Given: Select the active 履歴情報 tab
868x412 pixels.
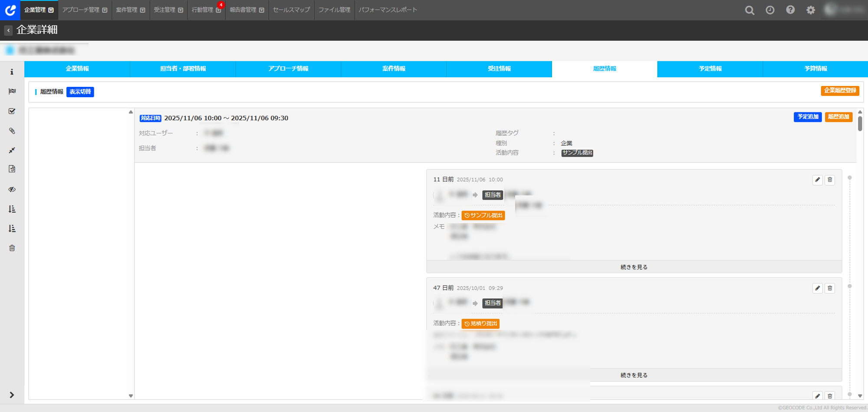Looking at the screenshot, I should [x=605, y=69].
